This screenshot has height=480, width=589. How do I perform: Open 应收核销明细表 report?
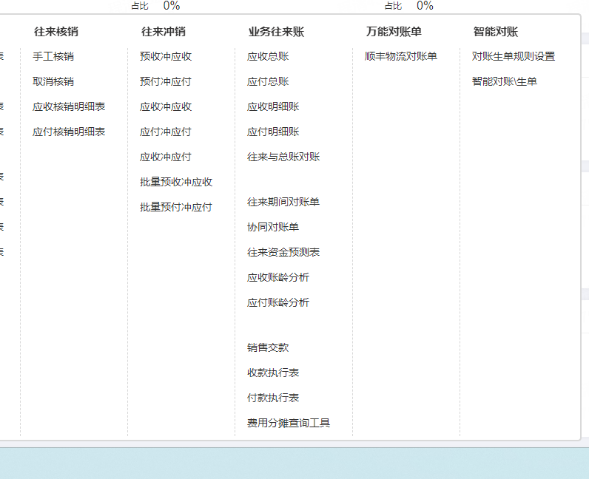(x=69, y=107)
